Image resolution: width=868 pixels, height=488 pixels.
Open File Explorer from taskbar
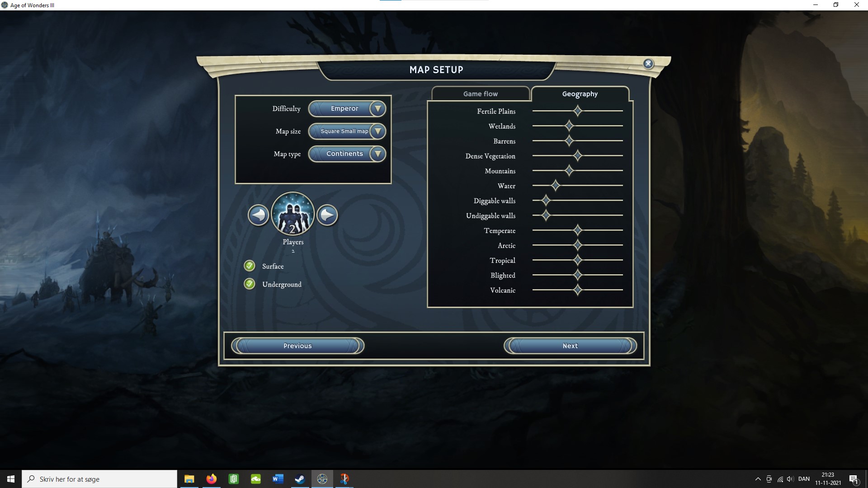point(189,479)
